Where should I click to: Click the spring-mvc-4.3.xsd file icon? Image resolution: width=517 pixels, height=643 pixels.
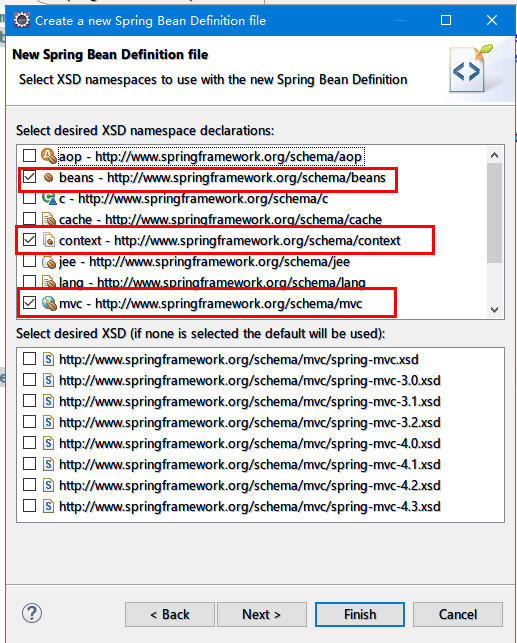click(48, 506)
